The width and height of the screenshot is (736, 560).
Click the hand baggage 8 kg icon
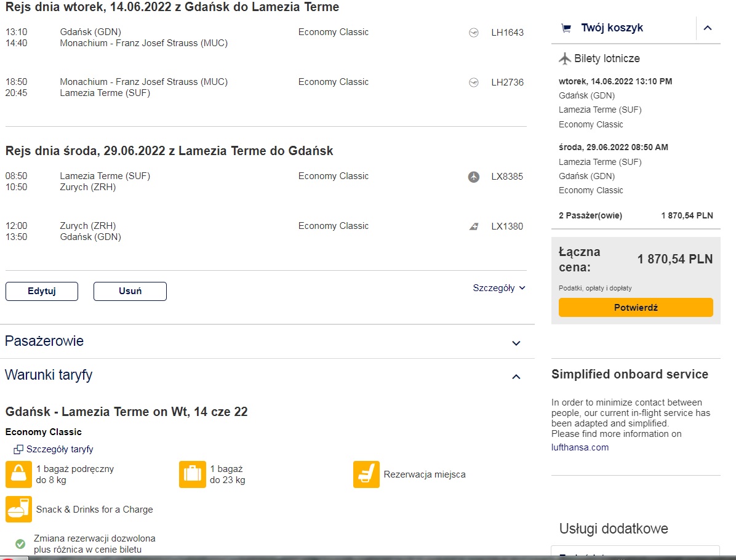click(x=19, y=474)
